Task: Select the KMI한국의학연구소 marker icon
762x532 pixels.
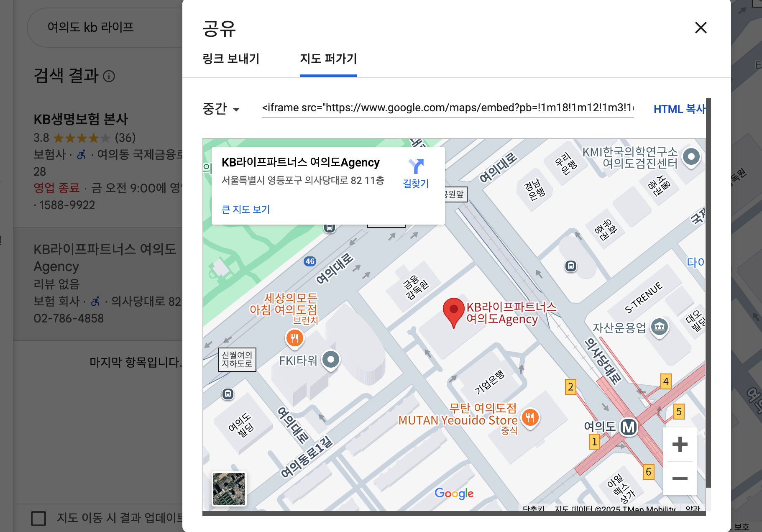Action: tap(691, 157)
